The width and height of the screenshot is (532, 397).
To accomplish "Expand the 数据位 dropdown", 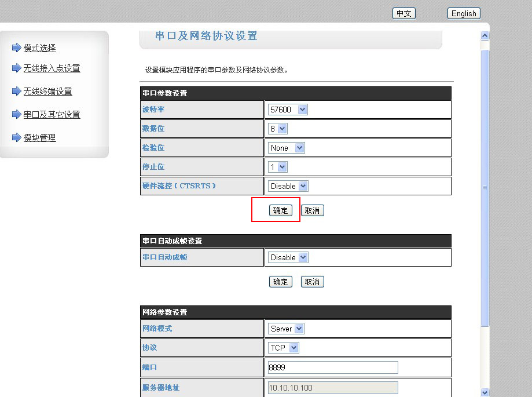I will 278,129.
